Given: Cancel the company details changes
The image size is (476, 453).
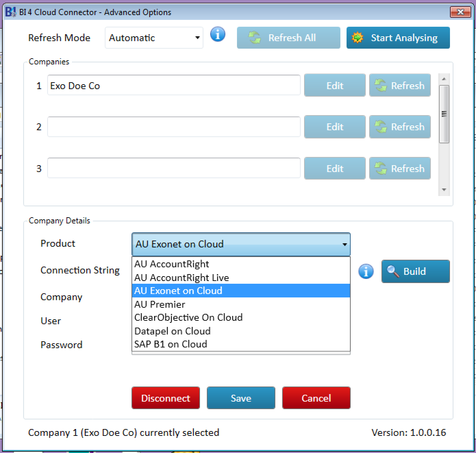Looking at the screenshot, I should 316,398.
